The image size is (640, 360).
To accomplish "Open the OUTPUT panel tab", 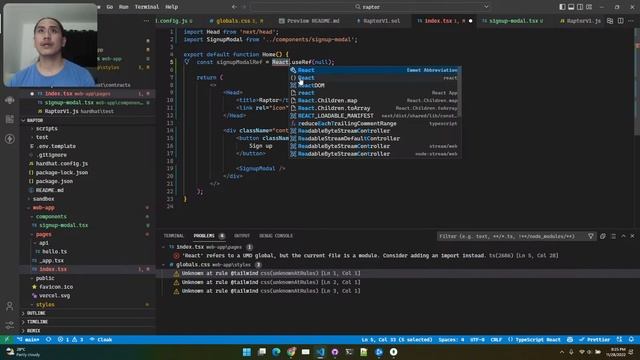I will point(242,236).
